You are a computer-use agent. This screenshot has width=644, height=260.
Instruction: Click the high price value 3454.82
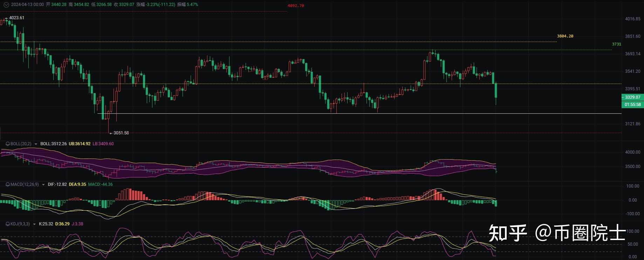click(81, 5)
